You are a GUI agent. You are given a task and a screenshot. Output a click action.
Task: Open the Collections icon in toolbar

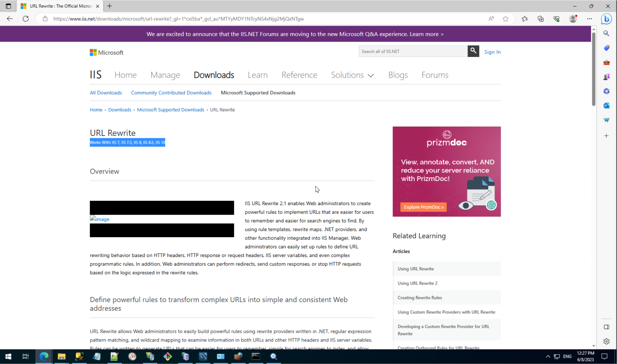coord(540,19)
